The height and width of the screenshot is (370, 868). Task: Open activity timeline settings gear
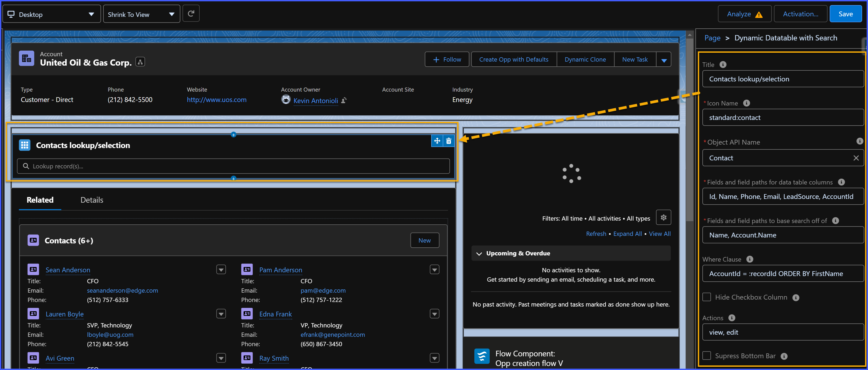coord(663,217)
